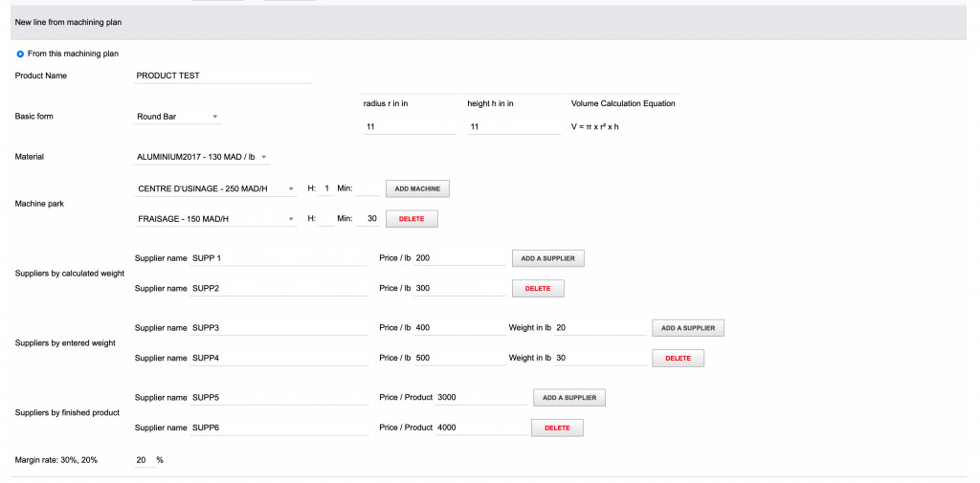
Task: Edit SUPP3 weight in lb field
Action: 600,328
